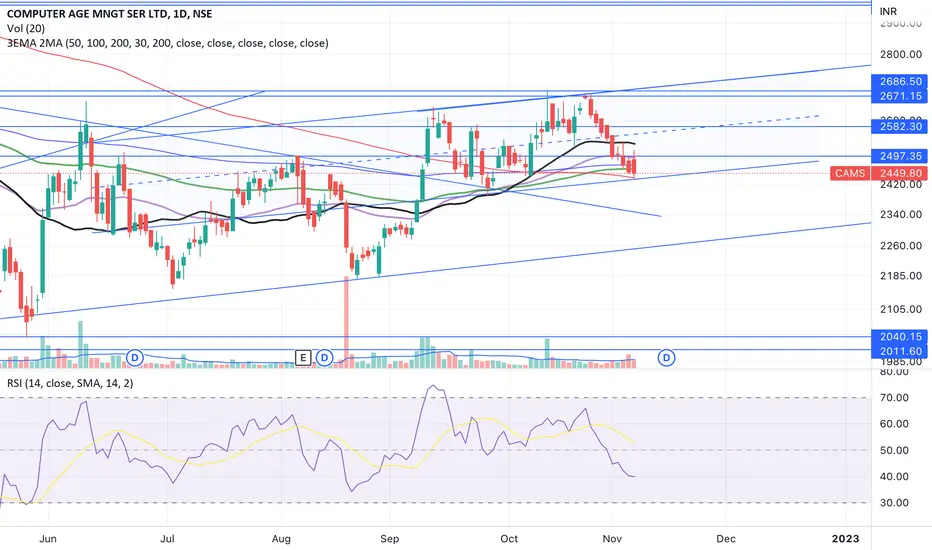Click the INR currency label
Image resolution: width=932 pixels, height=550 pixels.
tap(888, 11)
